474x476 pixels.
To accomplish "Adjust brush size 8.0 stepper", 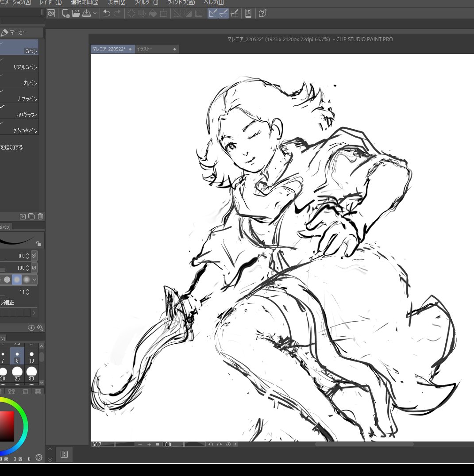I will point(27,256).
